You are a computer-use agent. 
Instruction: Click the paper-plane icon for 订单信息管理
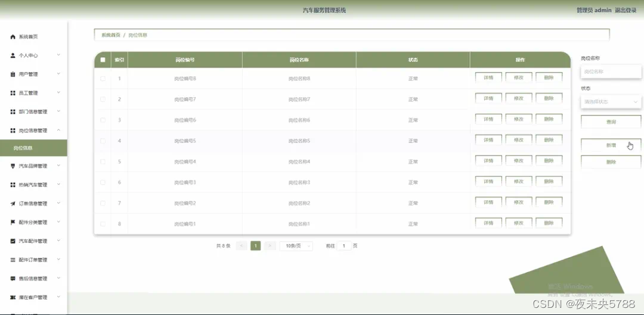tap(13, 204)
